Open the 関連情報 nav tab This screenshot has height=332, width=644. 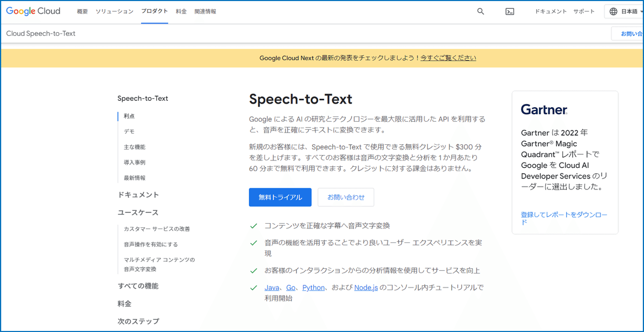205,11
